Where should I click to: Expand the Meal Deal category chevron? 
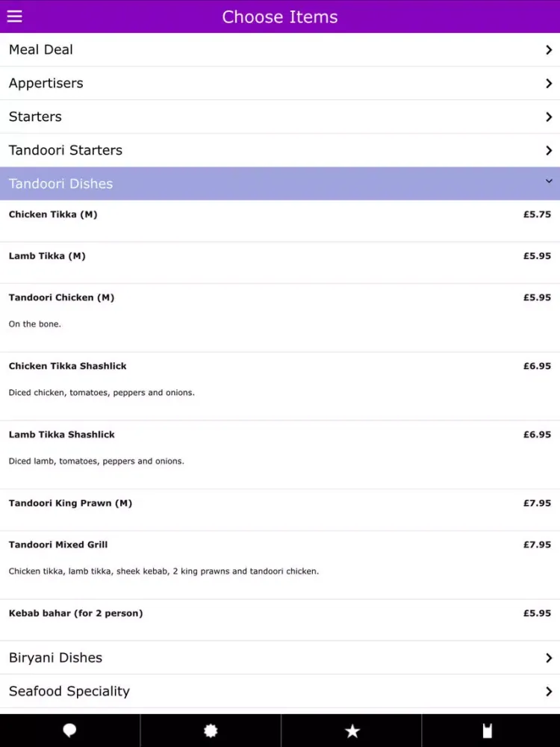pos(549,49)
